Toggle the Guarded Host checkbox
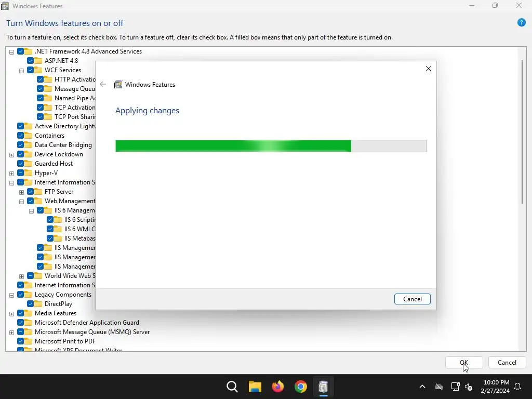 pos(20,164)
